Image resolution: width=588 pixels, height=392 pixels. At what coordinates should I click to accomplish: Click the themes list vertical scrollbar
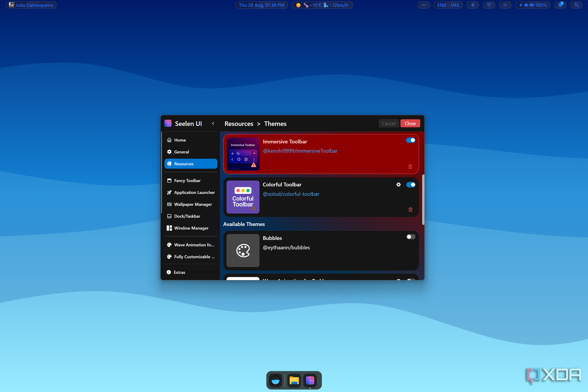423,200
